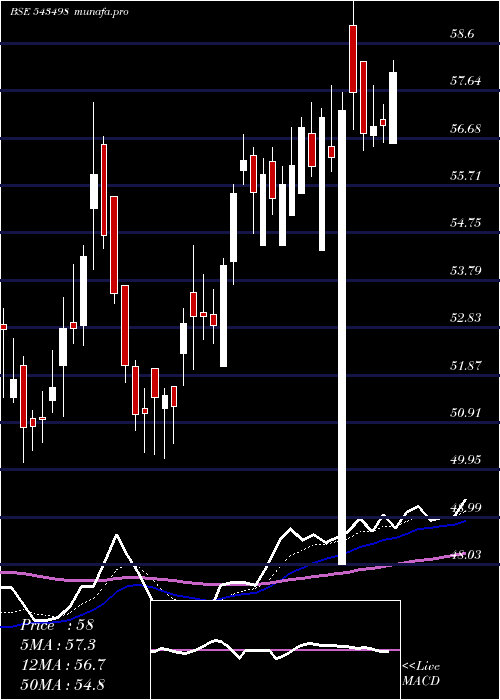Click the 49.95 price axis label
This screenshot has height=700, width=500.
[466, 459]
